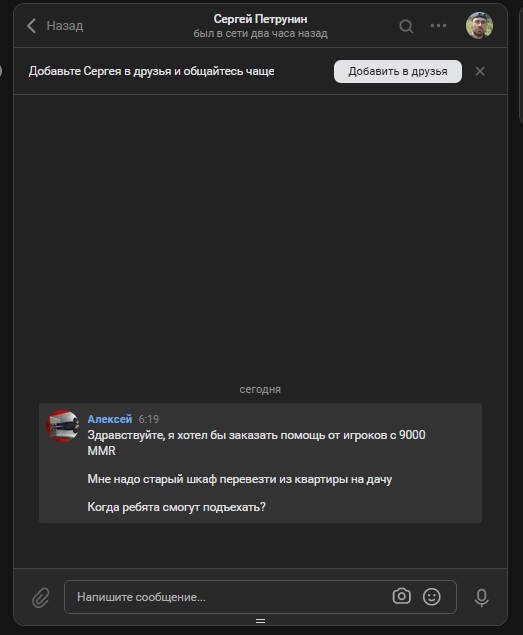Click the был в сети status text
Viewport: 523px width, 635px height.
pos(260,34)
